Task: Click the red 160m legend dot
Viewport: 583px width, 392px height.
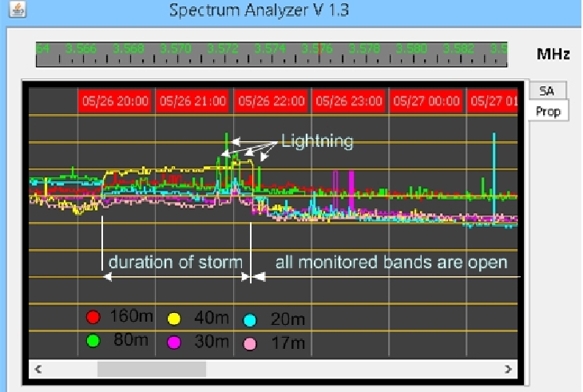Action: click(x=93, y=317)
